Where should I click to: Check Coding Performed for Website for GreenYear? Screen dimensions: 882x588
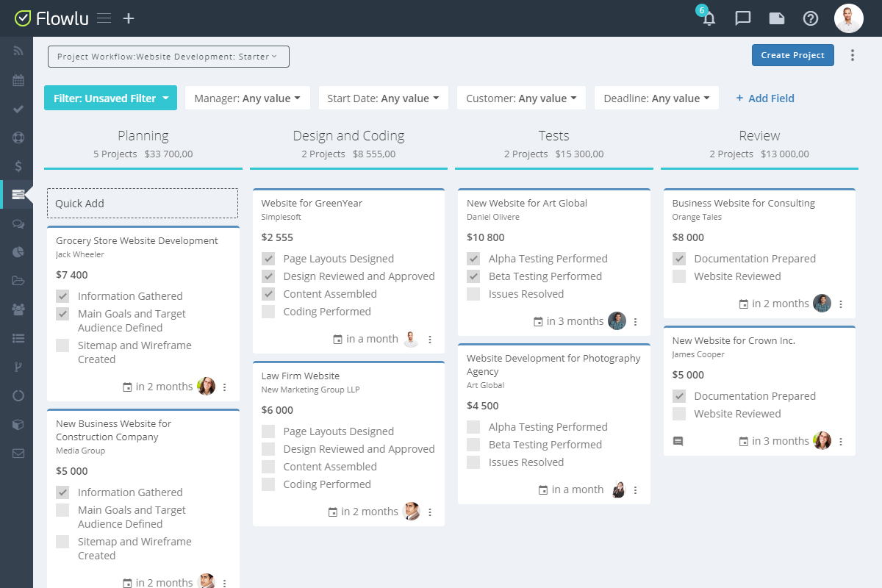[x=268, y=312]
